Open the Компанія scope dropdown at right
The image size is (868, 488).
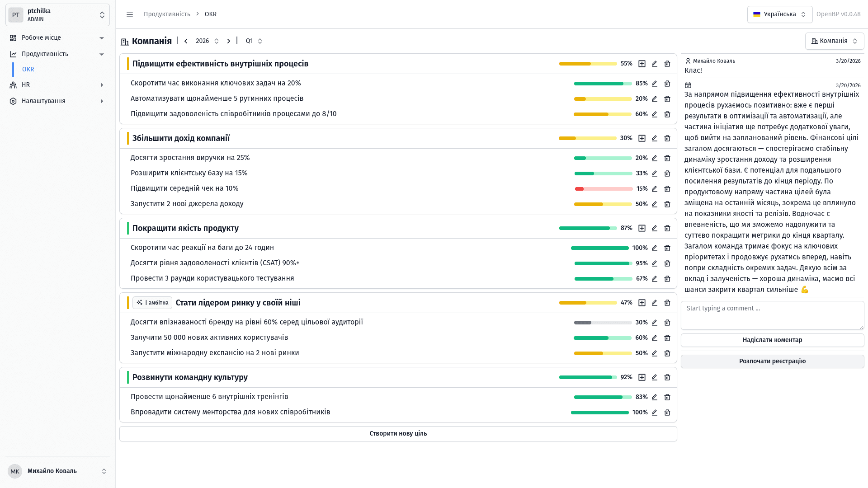[x=834, y=41]
